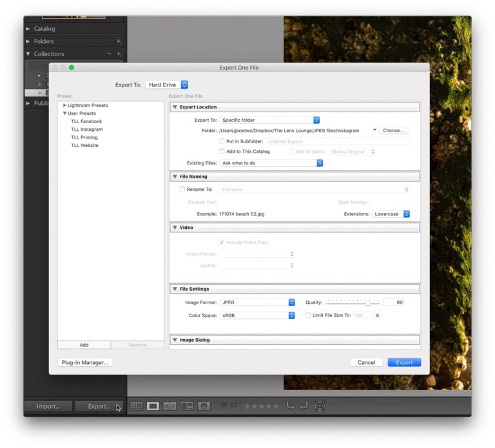This screenshot has height=448, width=495.
Task: Click plus icon next to Folders panel
Action: coord(119,41)
